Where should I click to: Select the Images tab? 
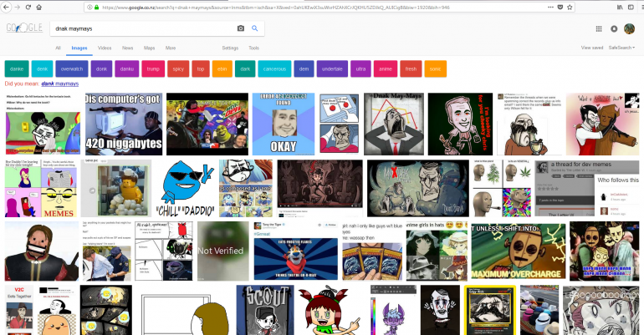coord(79,48)
